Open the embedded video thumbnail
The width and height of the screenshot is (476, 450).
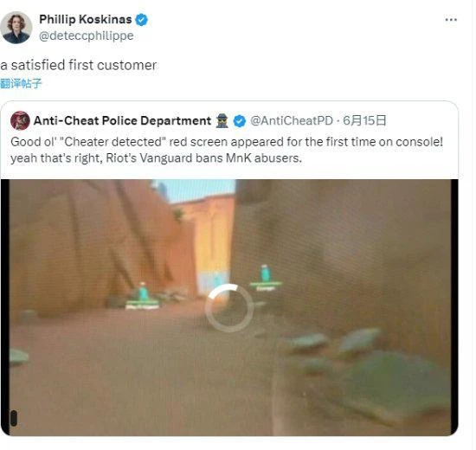[229, 307]
